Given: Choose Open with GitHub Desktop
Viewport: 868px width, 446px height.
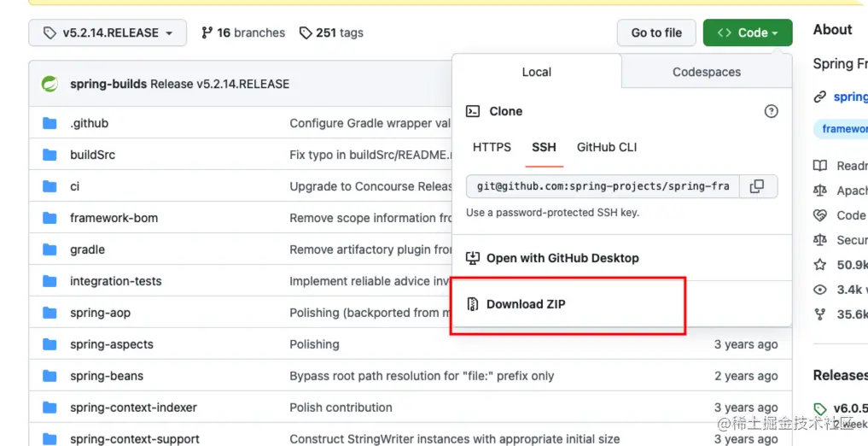Looking at the screenshot, I should tap(562, 258).
